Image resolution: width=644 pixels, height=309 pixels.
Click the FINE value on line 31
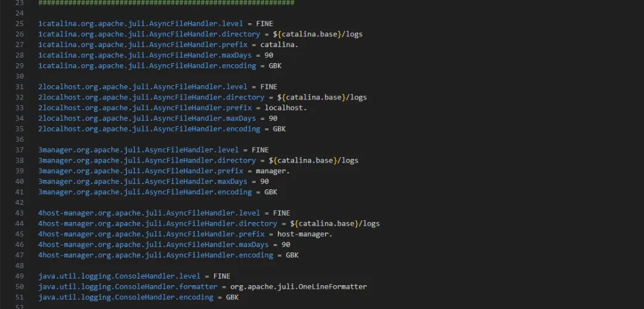tap(268, 87)
